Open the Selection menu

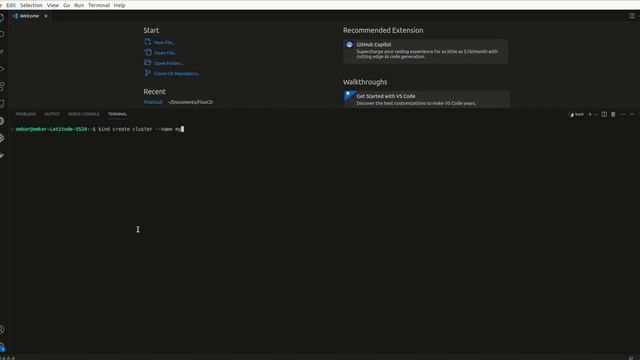(x=31, y=5)
